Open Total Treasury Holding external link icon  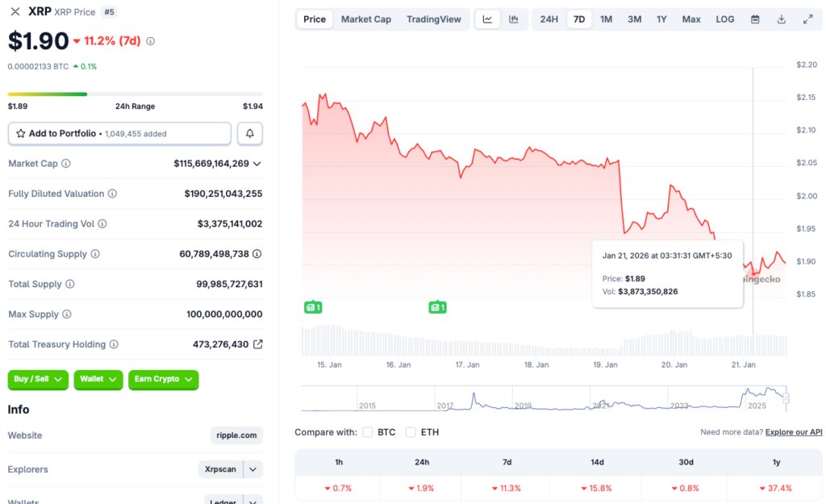click(257, 344)
